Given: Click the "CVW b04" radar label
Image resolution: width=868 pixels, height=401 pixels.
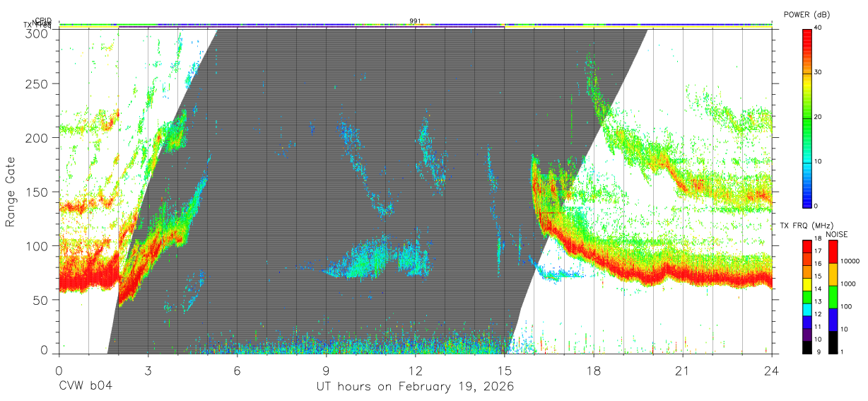Looking at the screenshot, I should [x=86, y=386].
